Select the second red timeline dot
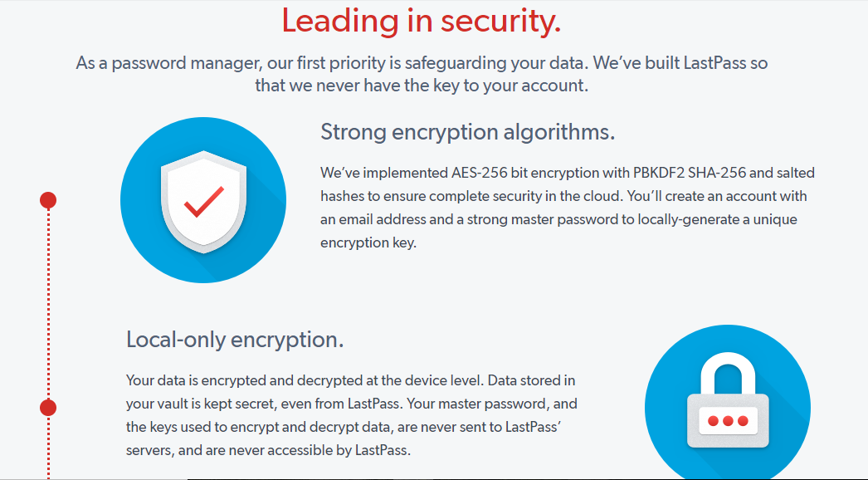This screenshot has width=868, height=480. click(x=48, y=408)
